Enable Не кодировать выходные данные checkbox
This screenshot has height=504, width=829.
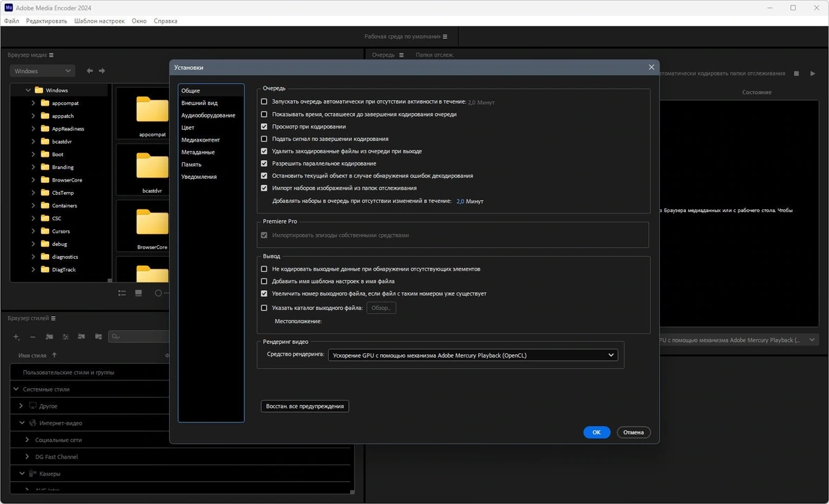tap(264, 269)
